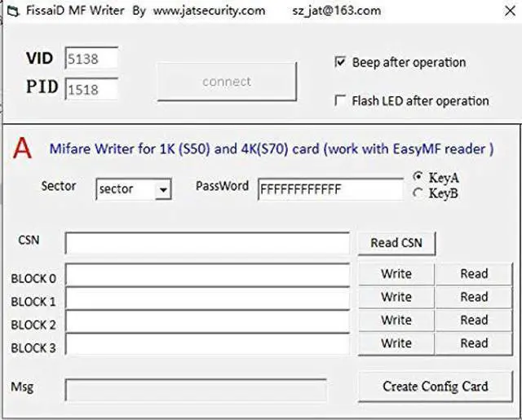Focus the PID input field
Screen dimensions: 522x420
91,88
